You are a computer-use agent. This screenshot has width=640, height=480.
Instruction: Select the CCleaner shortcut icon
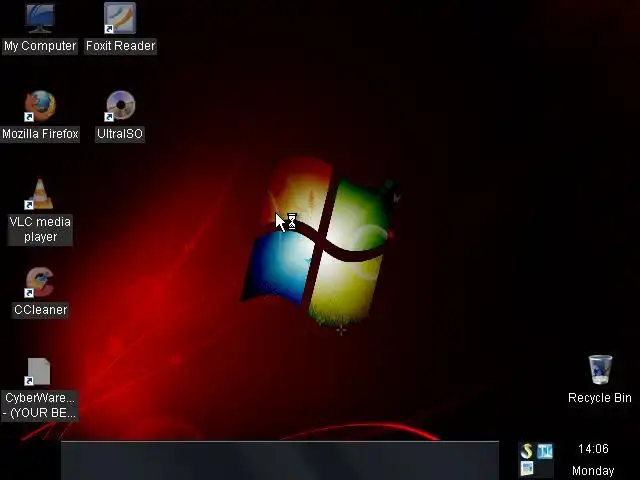point(39,282)
